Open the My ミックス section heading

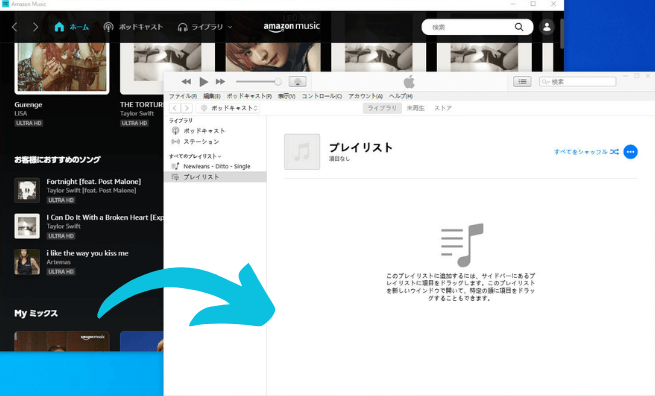[x=36, y=313]
